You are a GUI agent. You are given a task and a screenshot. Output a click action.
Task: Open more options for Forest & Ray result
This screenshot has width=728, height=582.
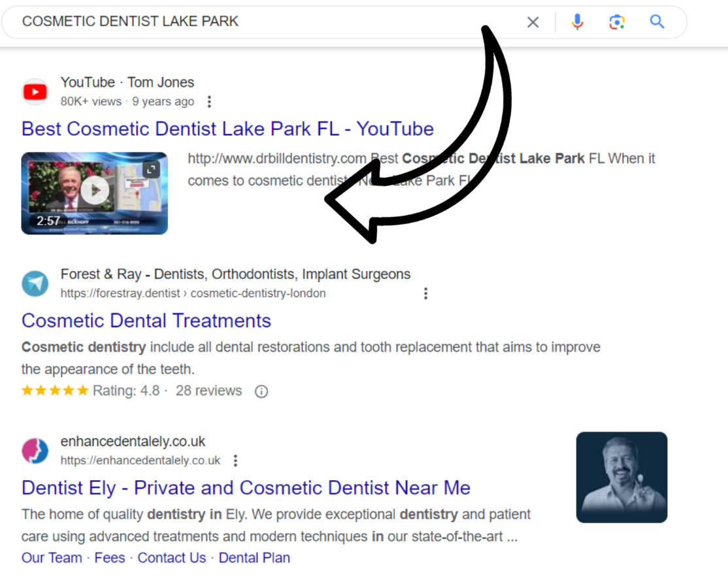point(425,293)
